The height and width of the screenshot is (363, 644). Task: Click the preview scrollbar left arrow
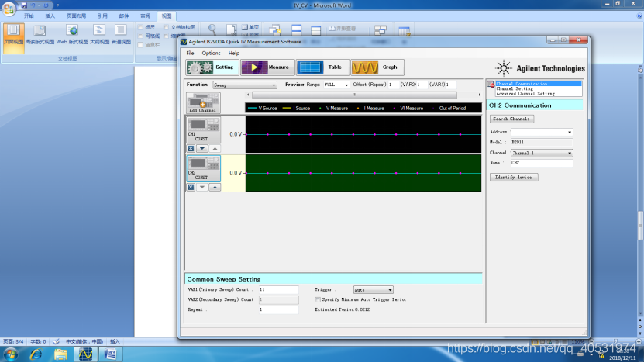(248, 95)
